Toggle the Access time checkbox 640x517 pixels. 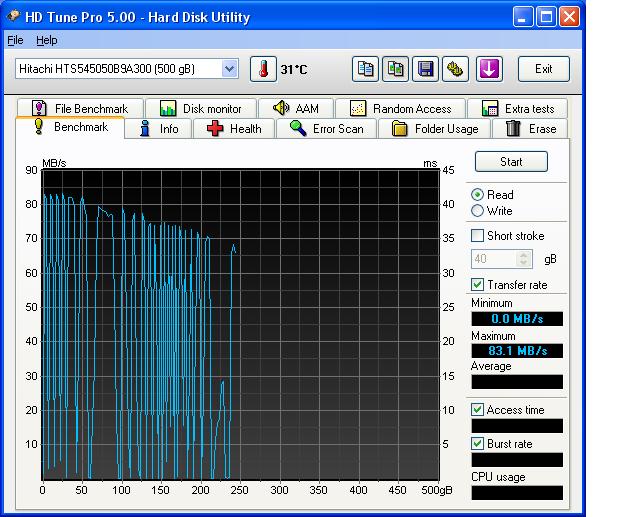[x=477, y=409]
